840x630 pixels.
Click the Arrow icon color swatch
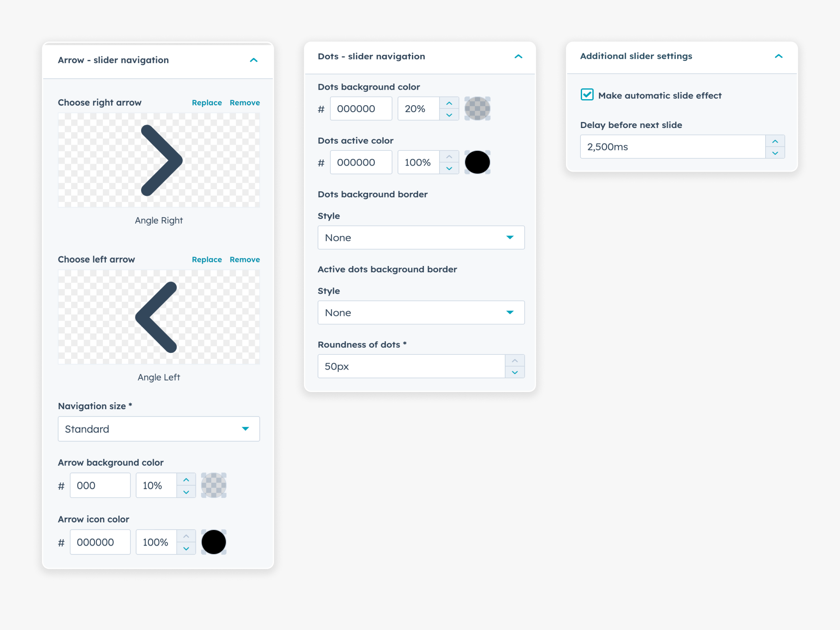tap(214, 542)
